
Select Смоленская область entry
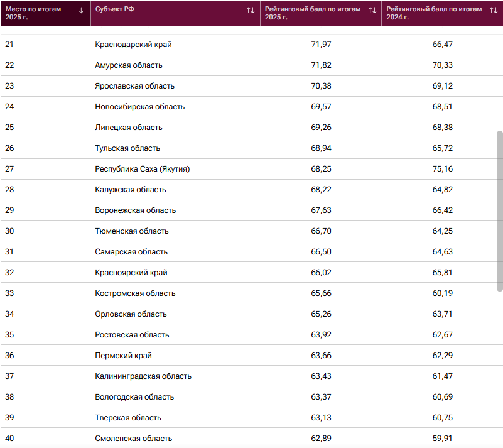(x=134, y=439)
